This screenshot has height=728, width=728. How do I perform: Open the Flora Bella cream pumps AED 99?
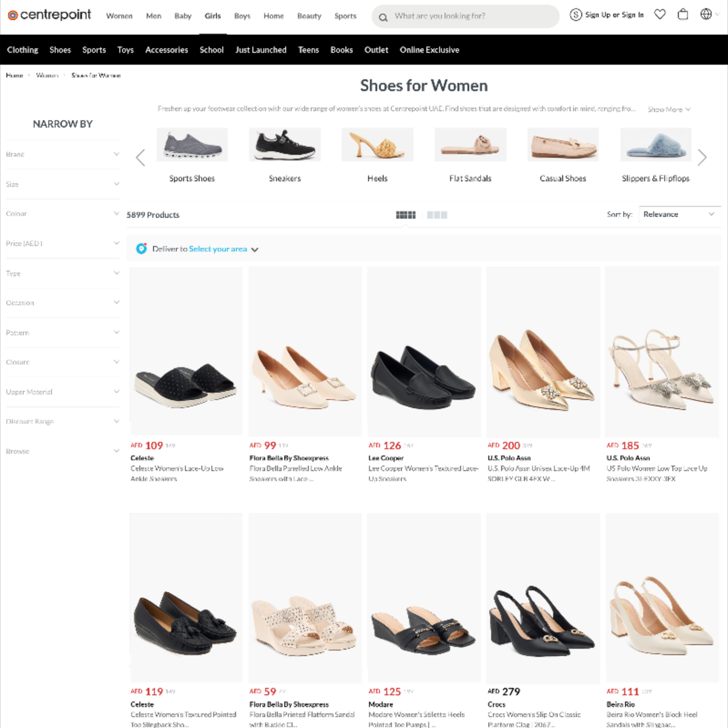point(305,351)
